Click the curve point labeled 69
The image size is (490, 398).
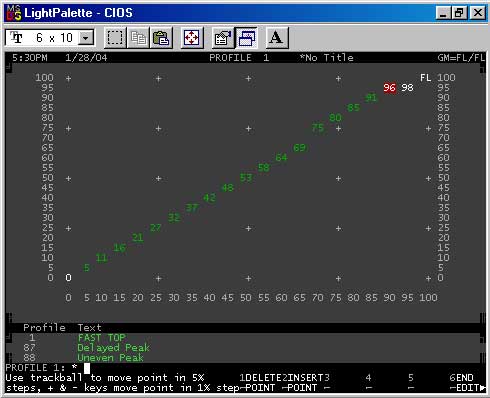[300, 148]
